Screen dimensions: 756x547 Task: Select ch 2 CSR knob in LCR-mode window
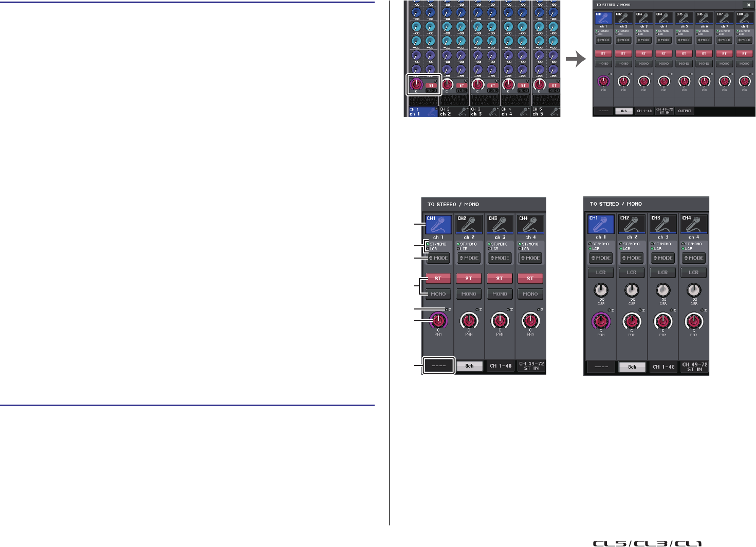pyautogui.click(x=632, y=290)
